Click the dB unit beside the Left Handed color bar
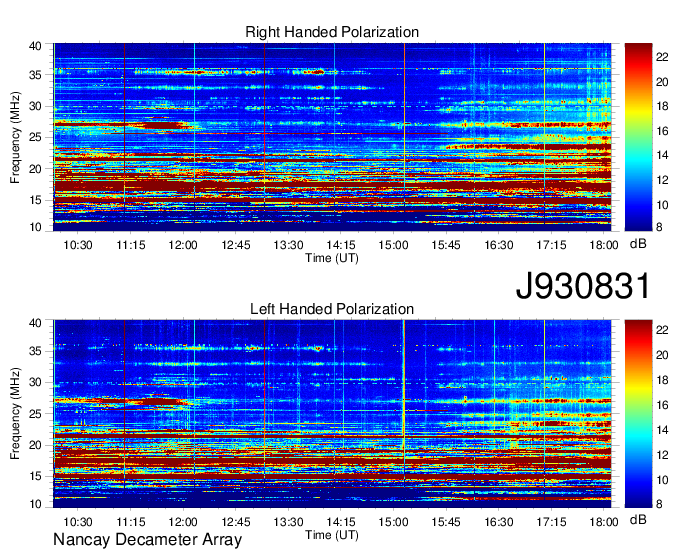Image resolution: width=680 pixels, height=552 pixels. 638,520
